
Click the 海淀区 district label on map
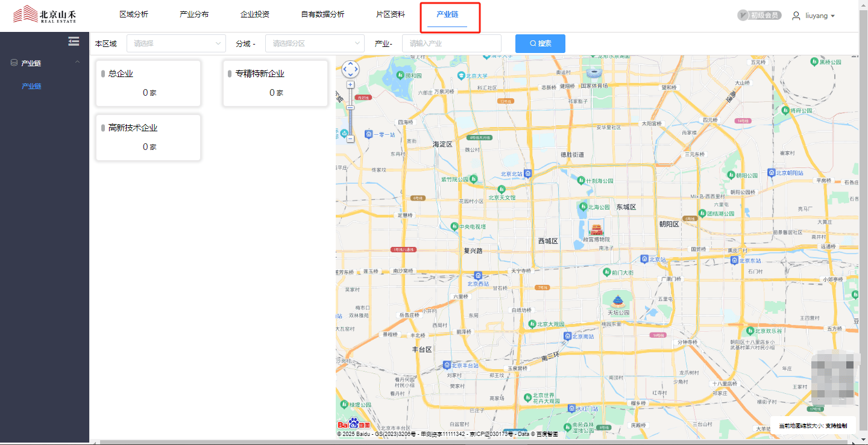tap(442, 145)
